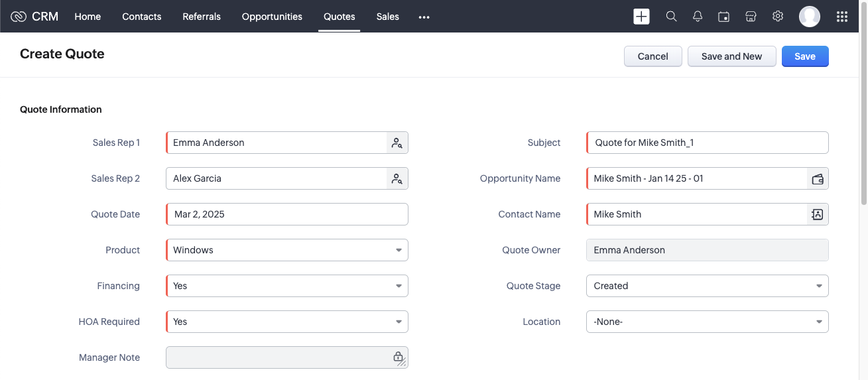Switch to the Contacts tab

click(142, 17)
